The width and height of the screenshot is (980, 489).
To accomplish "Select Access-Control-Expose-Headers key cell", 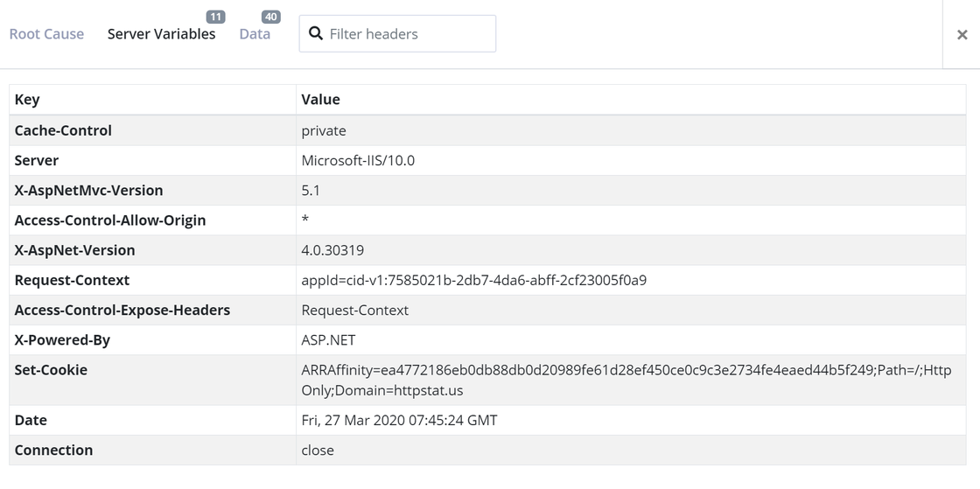I will 152,311.
